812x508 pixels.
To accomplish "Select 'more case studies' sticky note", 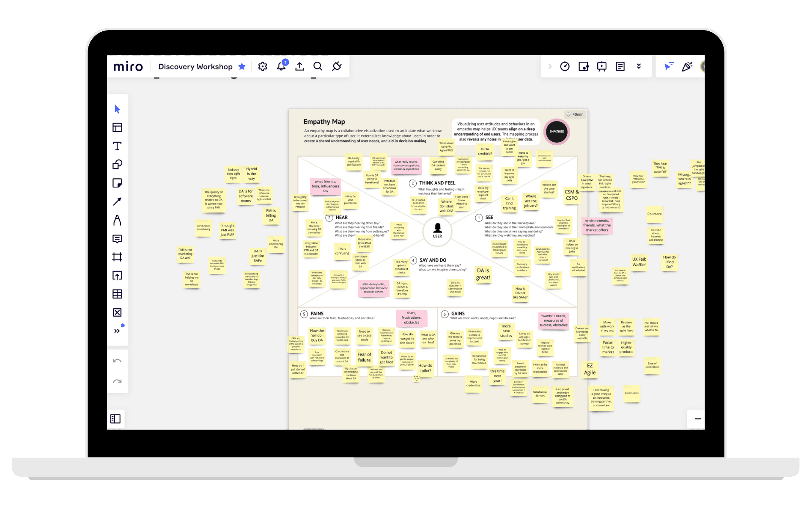I will click(506, 331).
